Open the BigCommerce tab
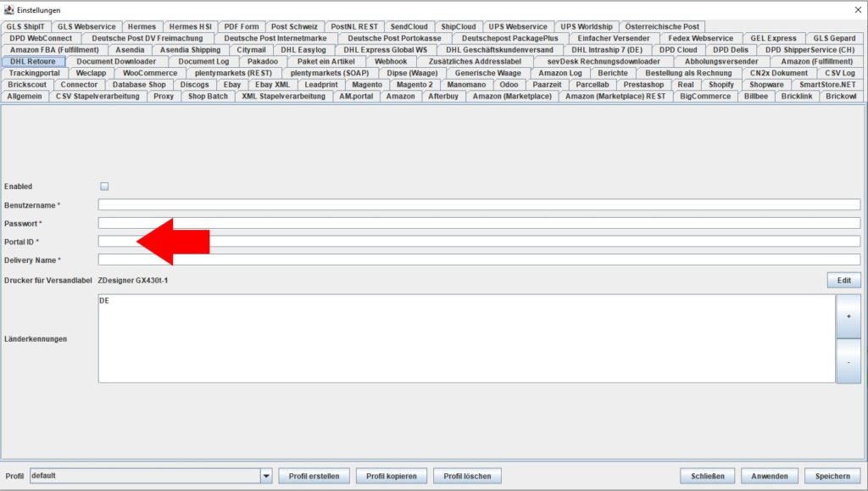868x491 pixels. tap(705, 97)
